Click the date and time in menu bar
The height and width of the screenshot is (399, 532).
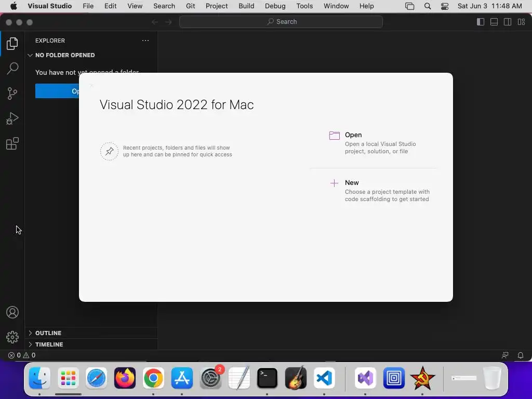pyautogui.click(x=489, y=6)
